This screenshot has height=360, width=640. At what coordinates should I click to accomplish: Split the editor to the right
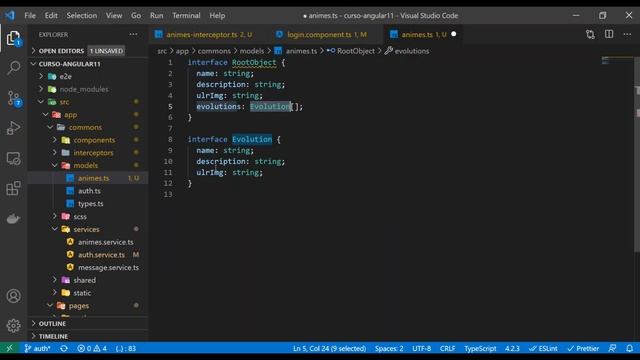(x=609, y=34)
